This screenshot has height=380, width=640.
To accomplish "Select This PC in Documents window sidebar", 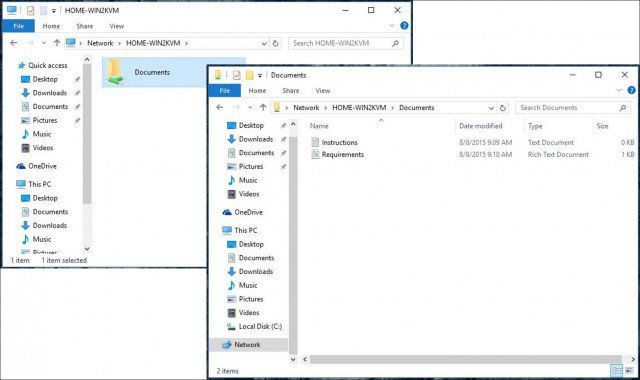I will click(245, 230).
